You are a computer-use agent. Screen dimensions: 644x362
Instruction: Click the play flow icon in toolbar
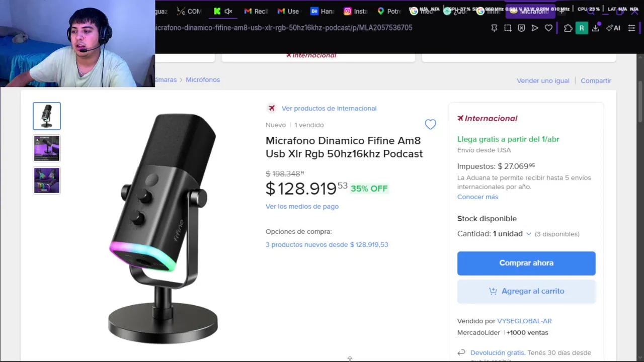click(x=535, y=28)
